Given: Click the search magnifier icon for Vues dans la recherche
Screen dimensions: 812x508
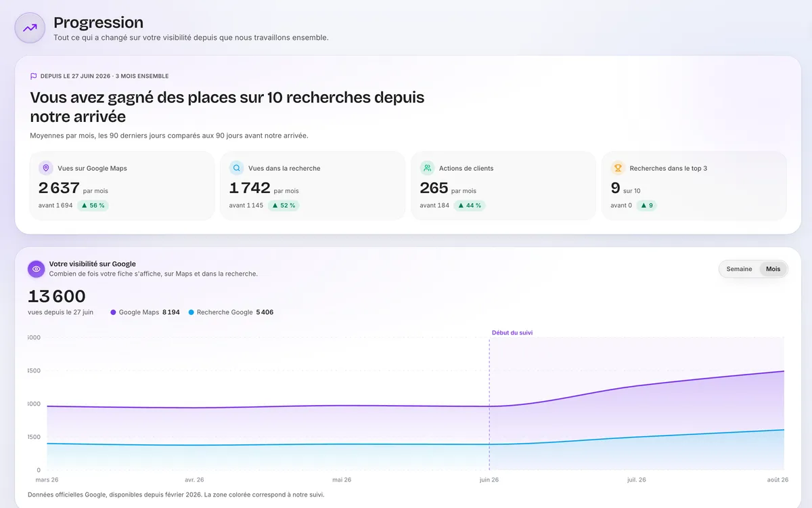Looking at the screenshot, I should tap(237, 168).
